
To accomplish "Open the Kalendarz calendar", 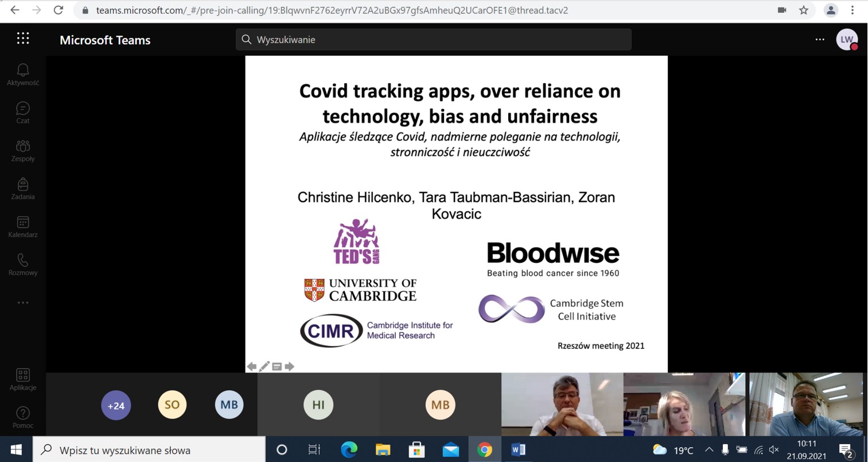I will coord(23,227).
